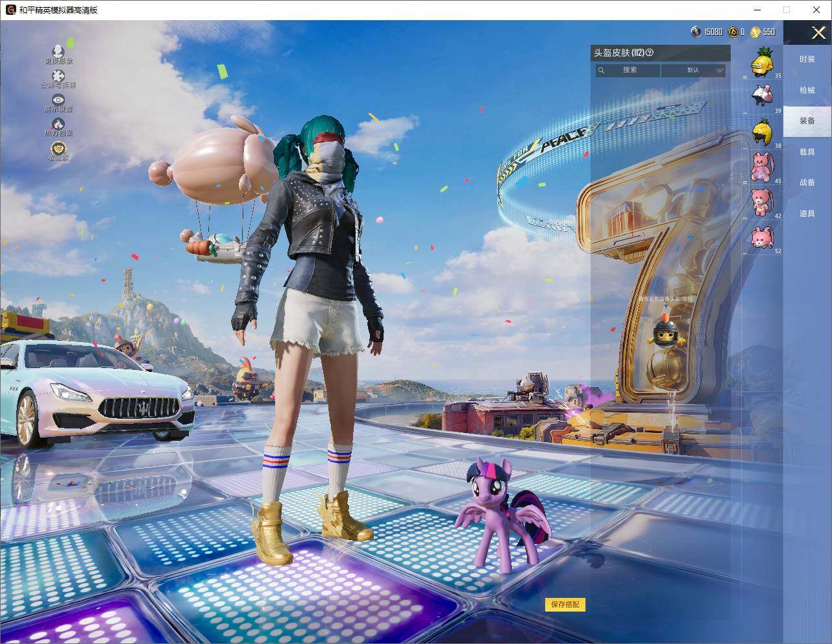The width and height of the screenshot is (832, 644).
Task: Open the 战备 tab
Action: 807,182
